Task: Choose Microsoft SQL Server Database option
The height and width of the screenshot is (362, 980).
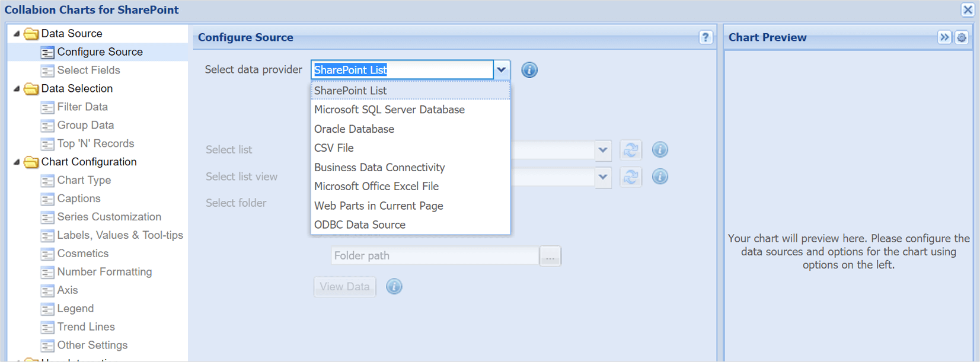Action: (x=410, y=110)
